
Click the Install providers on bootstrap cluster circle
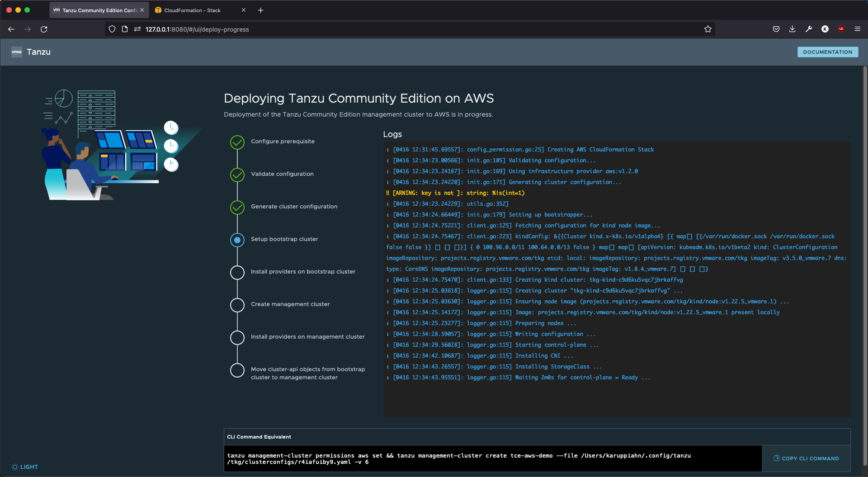tap(237, 273)
